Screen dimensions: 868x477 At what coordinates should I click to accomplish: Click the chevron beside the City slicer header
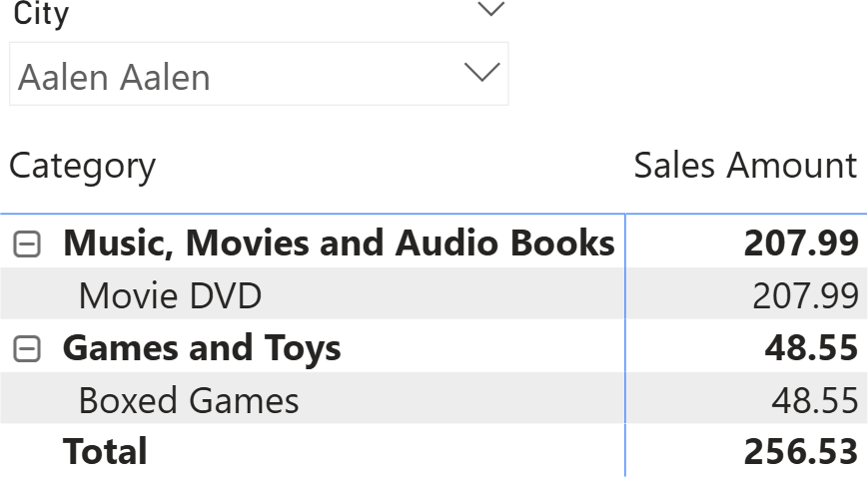click(x=491, y=9)
